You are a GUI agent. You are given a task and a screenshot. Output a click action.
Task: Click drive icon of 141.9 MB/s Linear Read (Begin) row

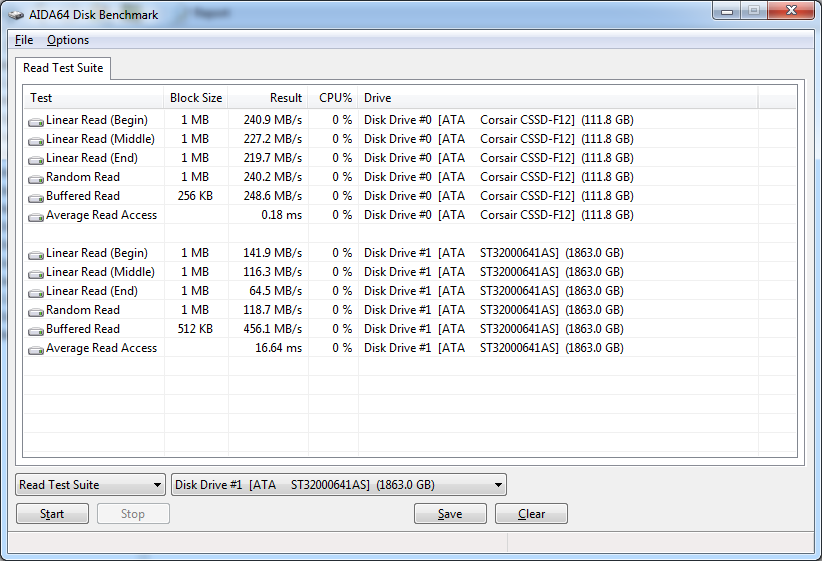[36, 255]
